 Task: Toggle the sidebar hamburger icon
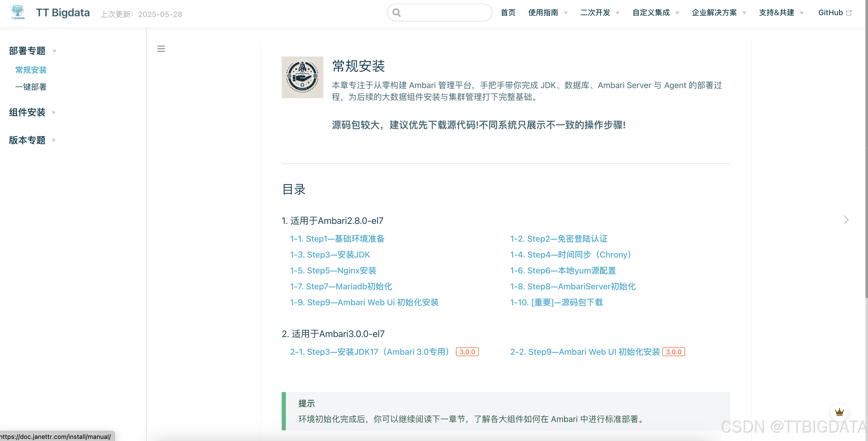coord(161,49)
